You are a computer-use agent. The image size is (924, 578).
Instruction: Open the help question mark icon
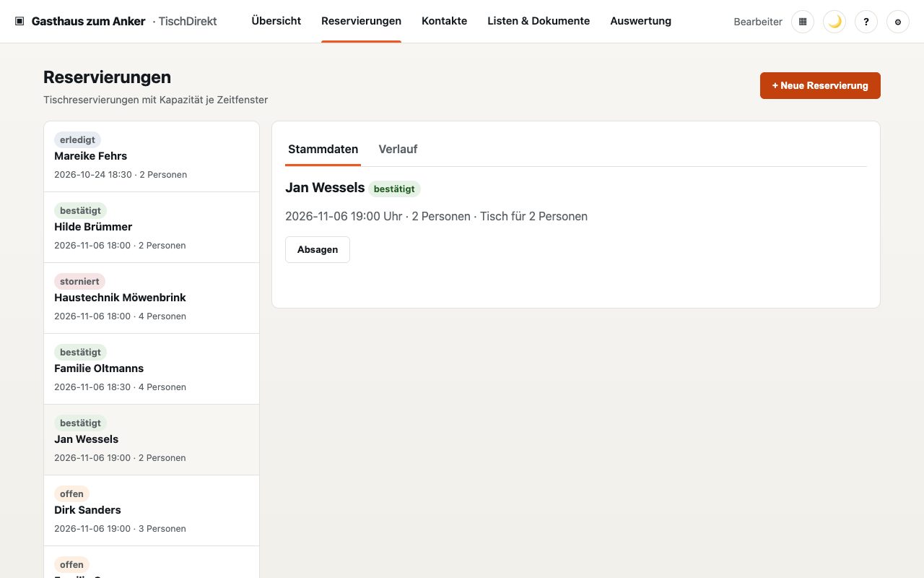pyautogui.click(x=866, y=22)
